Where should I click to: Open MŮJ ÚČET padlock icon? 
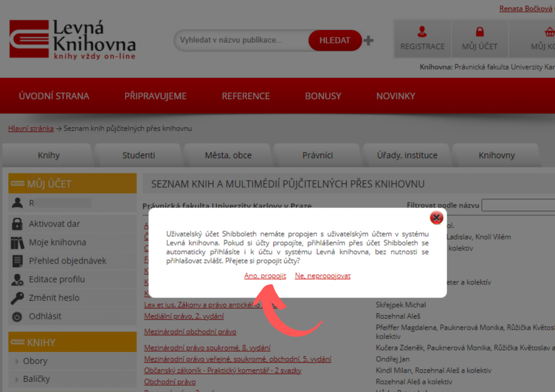tap(480, 31)
